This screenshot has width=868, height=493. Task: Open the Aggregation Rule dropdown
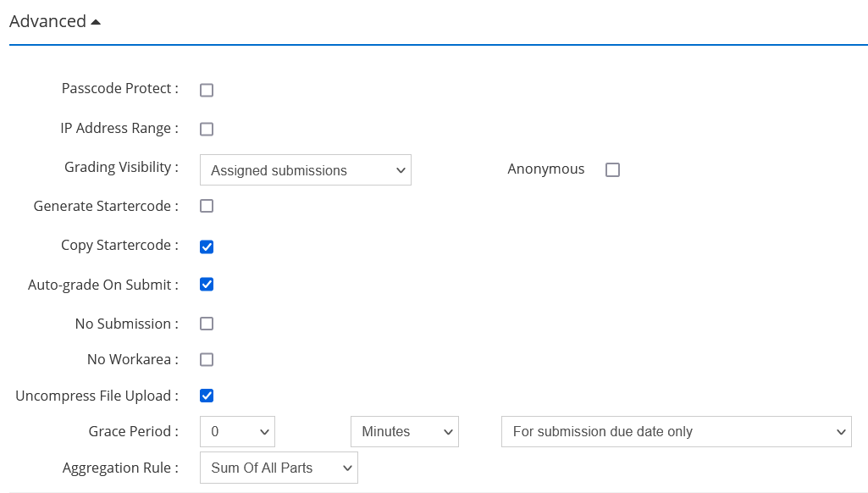point(279,468)
